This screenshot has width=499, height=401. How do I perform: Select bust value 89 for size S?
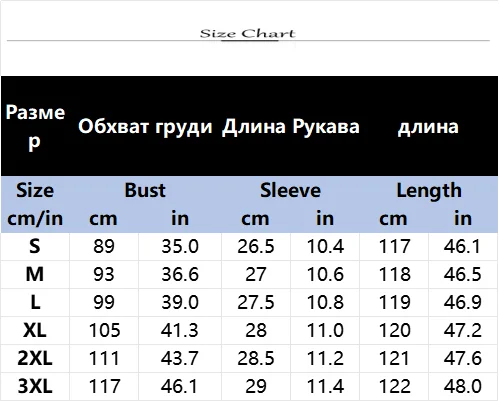104,247
